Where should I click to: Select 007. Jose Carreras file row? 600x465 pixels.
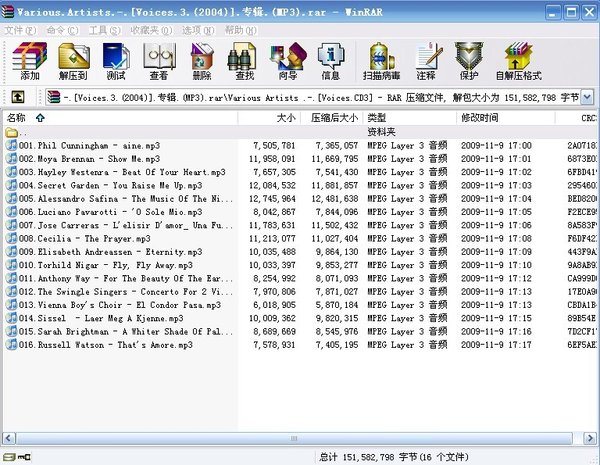[300, 225]
